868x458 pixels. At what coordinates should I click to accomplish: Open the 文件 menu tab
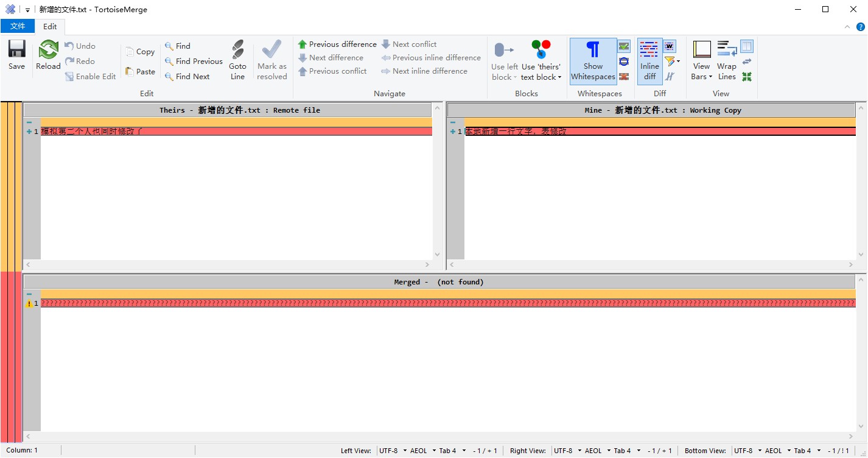(18, 26)
